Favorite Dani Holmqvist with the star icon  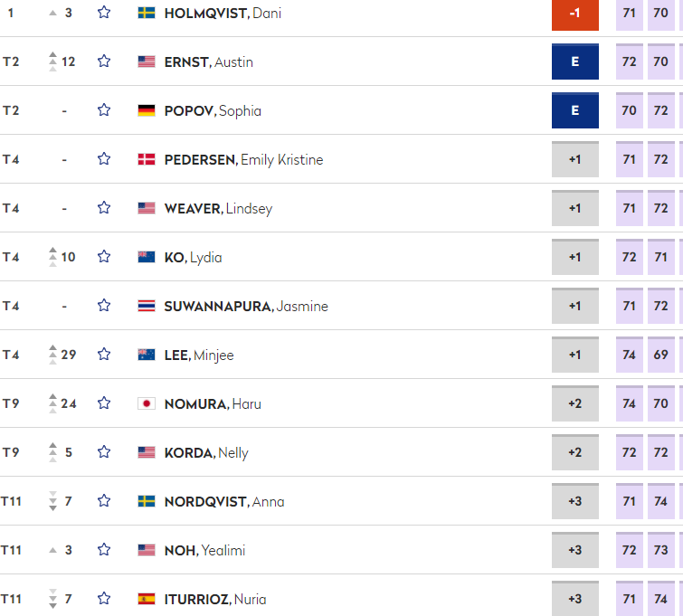(104, 12)
